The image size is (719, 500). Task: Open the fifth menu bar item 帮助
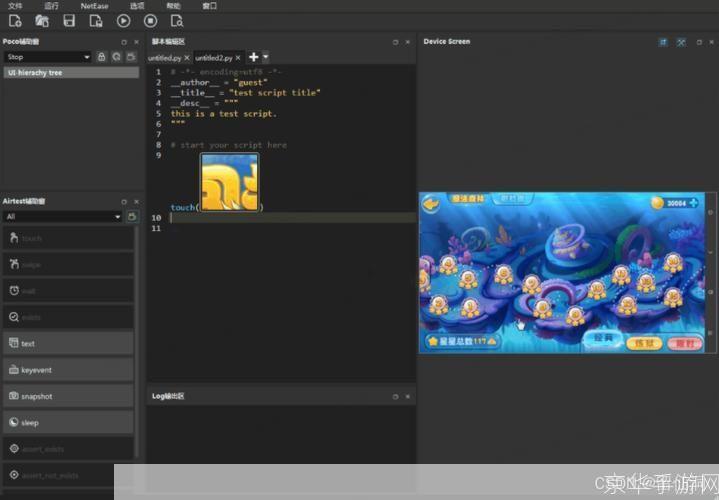coord(173,6)
